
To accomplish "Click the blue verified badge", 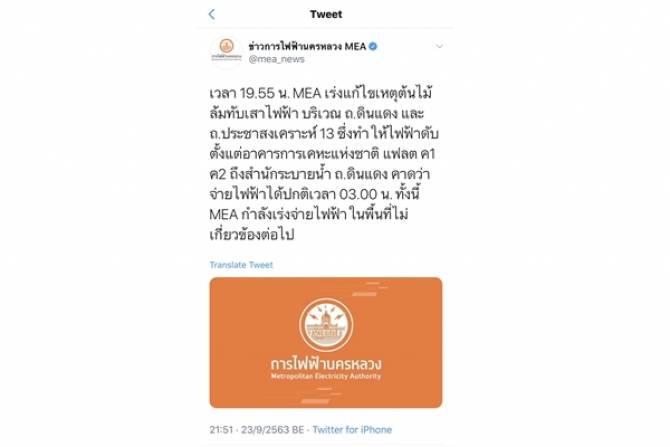I will pyautogui.click(x=373, y=46).
